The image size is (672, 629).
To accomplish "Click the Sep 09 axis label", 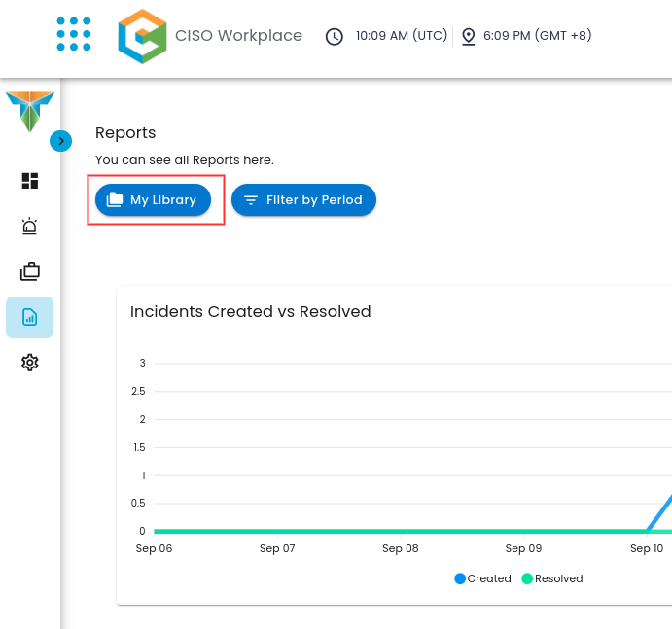I will [x=523, y=548].
